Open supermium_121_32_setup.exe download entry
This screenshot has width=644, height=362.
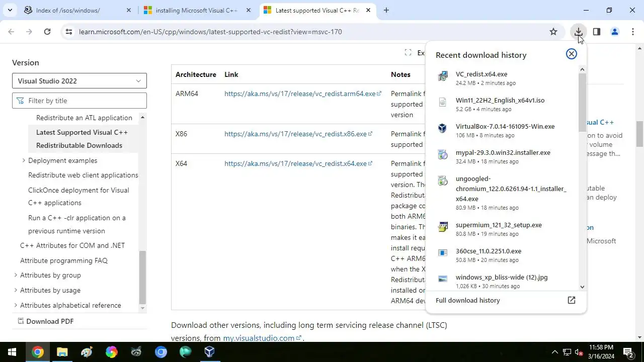pyautogui.click(x=502, y=229)
